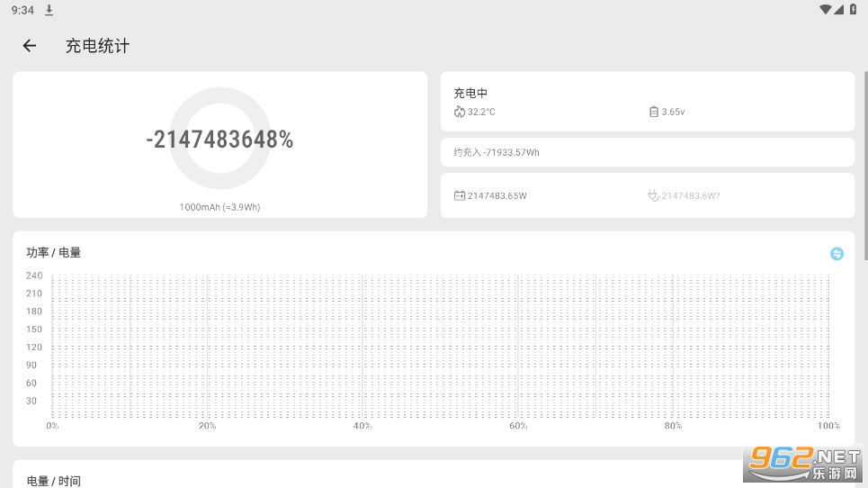868x488 pixels.
Task: Select the 充电中 charging status label
Action: click(470, 93)
